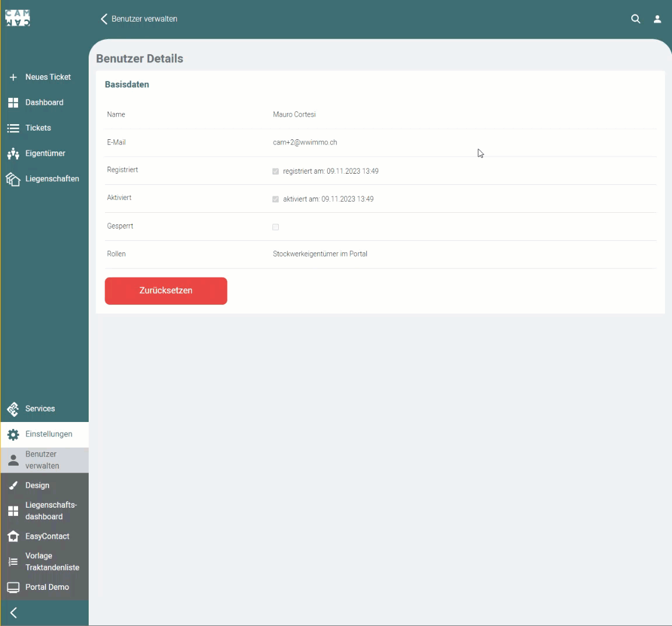The width and height of the screenshot is (672, 626).
Task: Click 'aktiviert am: 09.11.2023 13:49' text
Action: coord(328,199)
